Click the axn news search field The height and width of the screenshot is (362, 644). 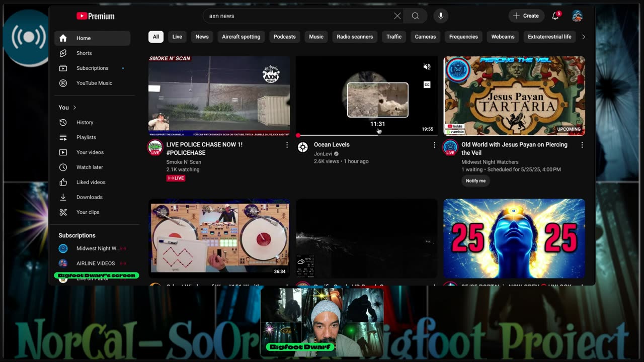click(x=299, y=16)
